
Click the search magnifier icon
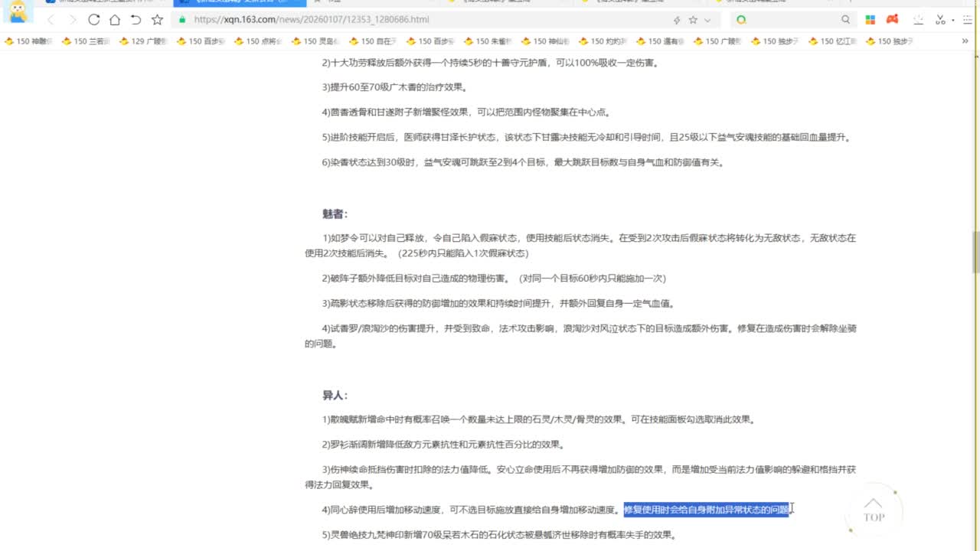pyautogui.click(x=845, y=20)
